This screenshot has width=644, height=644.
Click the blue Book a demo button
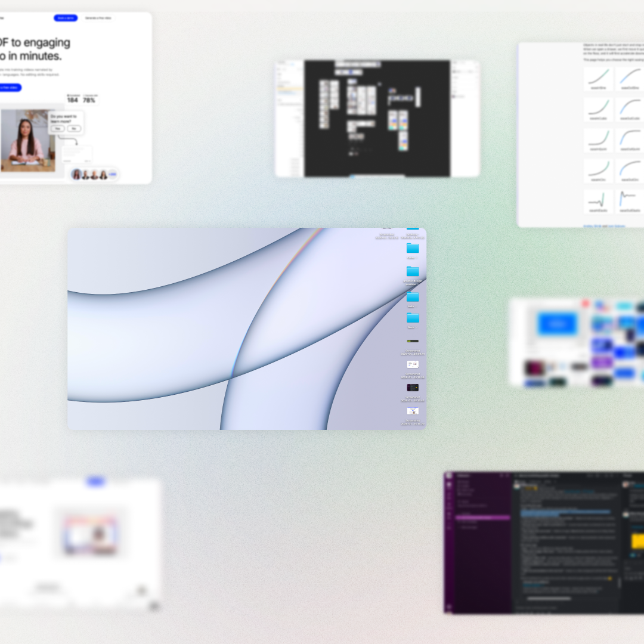click(66, 18)
